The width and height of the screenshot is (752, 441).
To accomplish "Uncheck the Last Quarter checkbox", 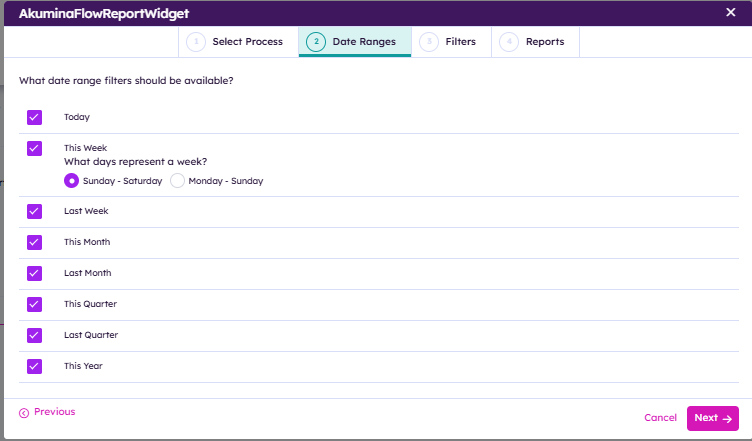I will [x=35, y=336].
